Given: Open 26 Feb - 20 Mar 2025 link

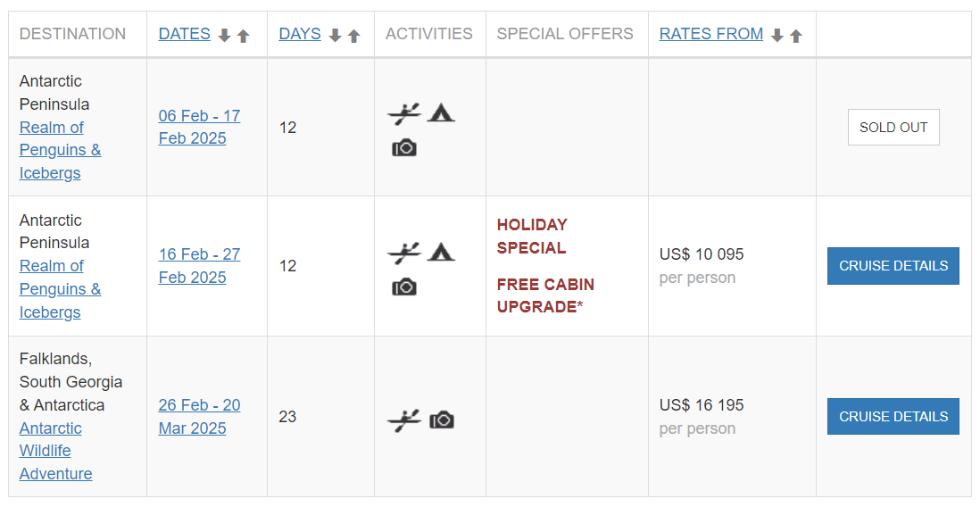Looking at the screenshot, I should [199, 416].
